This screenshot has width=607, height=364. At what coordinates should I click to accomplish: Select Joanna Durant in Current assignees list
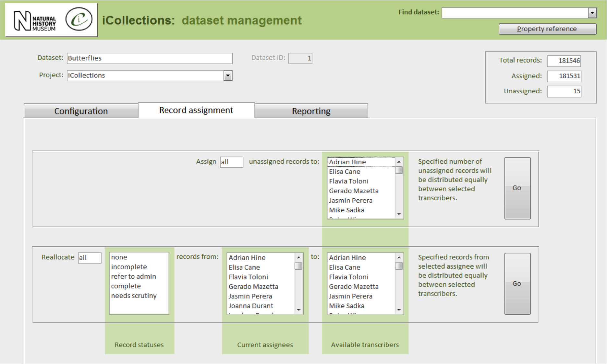pos(261,306)
